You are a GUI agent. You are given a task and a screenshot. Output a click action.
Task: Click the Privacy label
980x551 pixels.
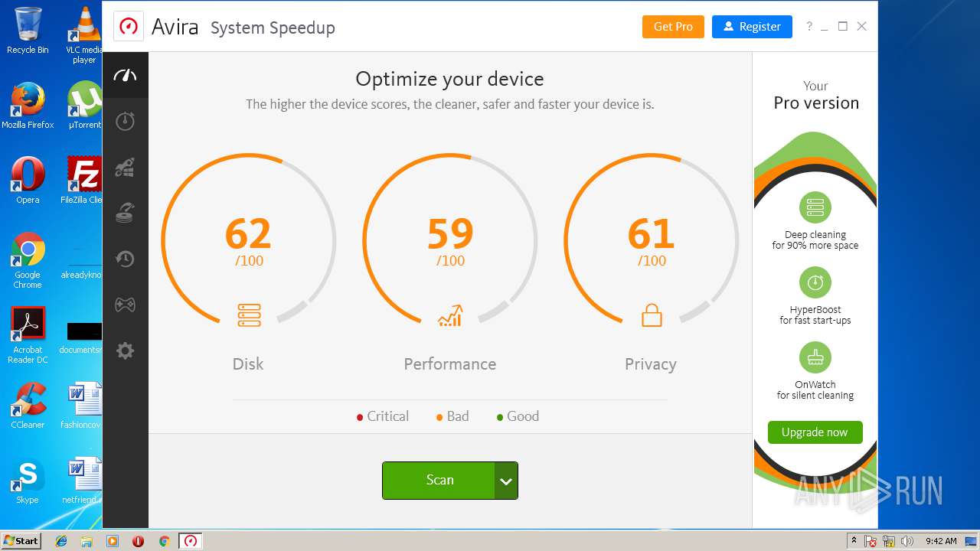click(651, 364)
